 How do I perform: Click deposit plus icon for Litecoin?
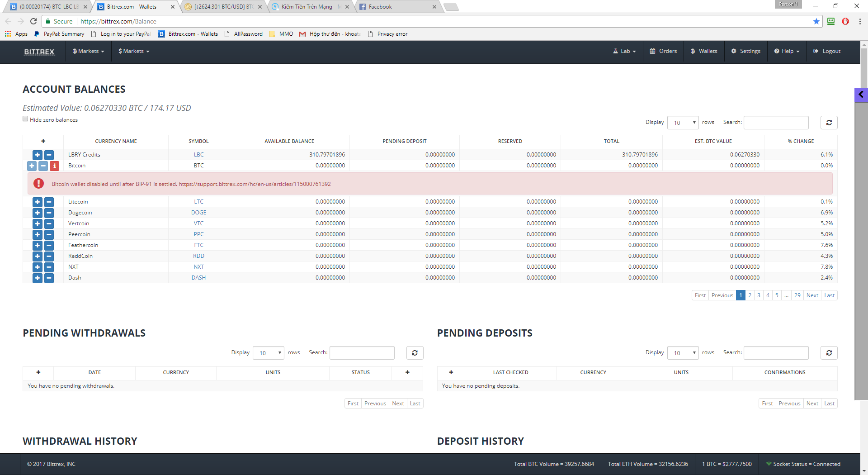pos(38,202)
